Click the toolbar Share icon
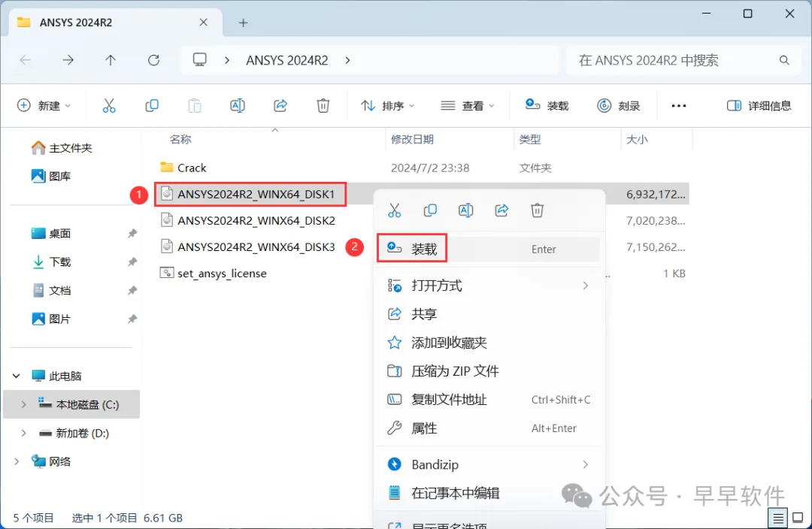 point(280,106)
